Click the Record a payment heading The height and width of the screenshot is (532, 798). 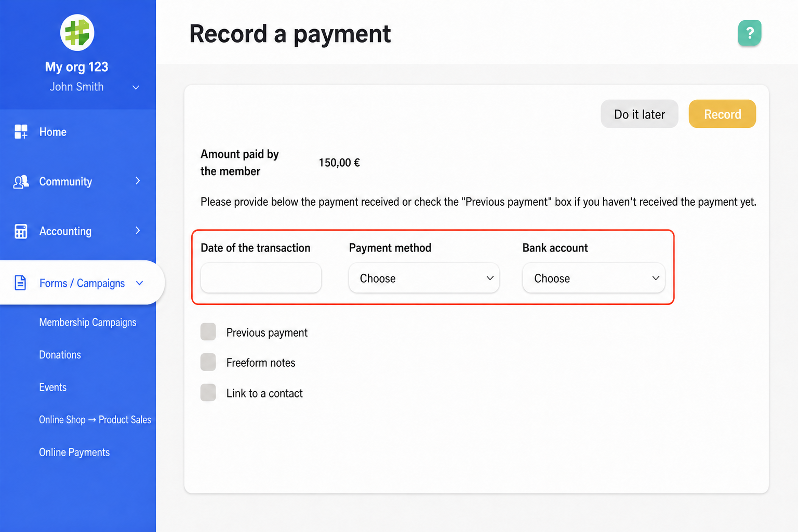290,34
